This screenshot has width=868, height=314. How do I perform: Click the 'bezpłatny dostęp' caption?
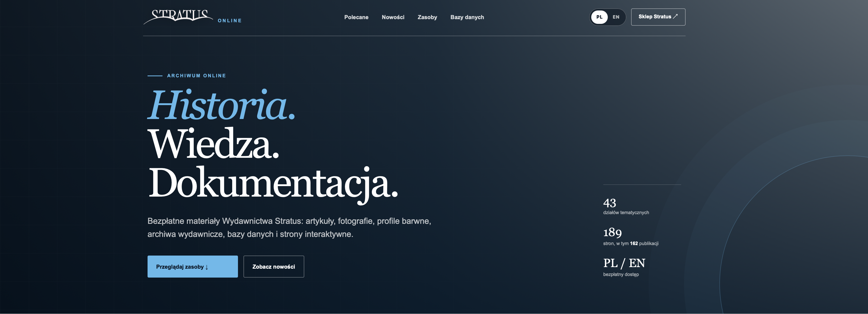point(621,275)
